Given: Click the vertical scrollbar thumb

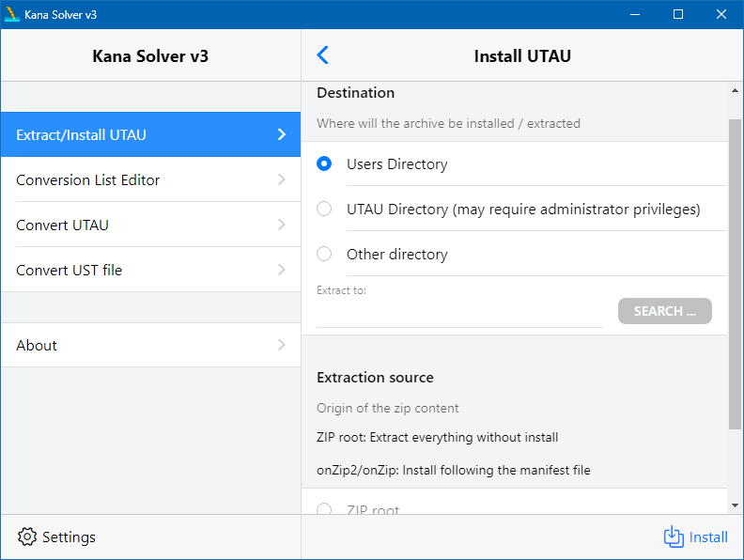Looking at the screenshot, I should (x=735, y=273).
